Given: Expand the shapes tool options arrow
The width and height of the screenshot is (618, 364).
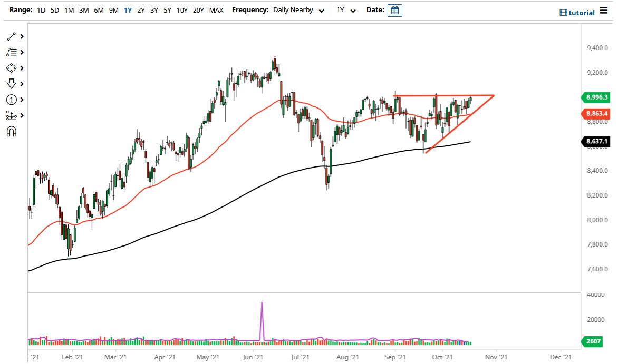Looking at the screenshot, I should [22, 68].
